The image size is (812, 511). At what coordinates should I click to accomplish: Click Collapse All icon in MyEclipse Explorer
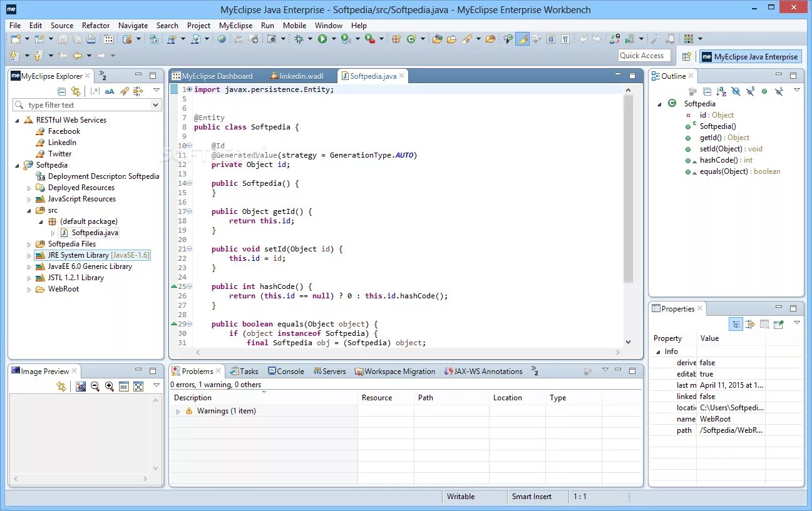(61, 91)
